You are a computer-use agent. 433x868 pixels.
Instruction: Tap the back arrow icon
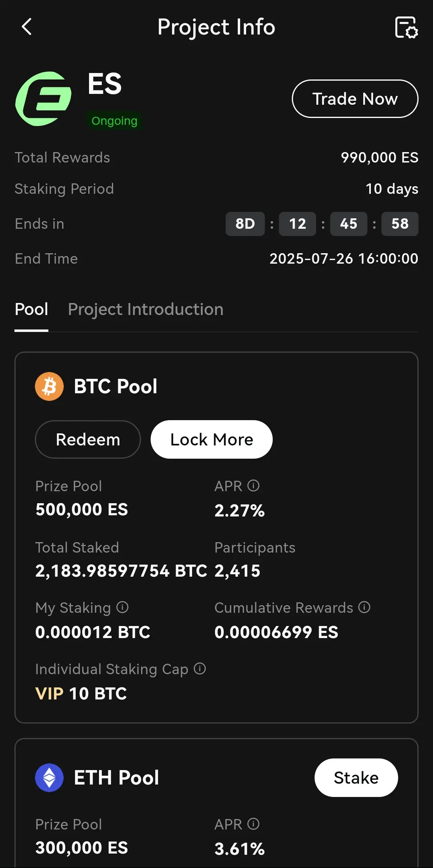[x=26, y=27]
